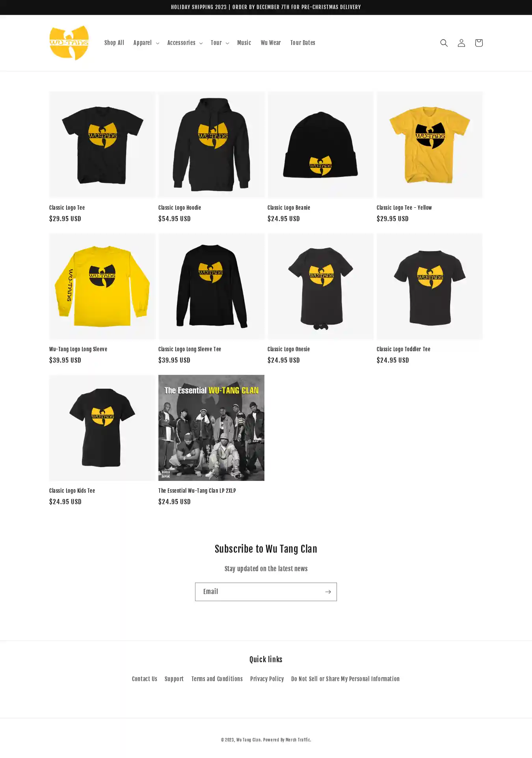
Task: Open the Classic Logo Beanie product image
Action: point(320,145)
